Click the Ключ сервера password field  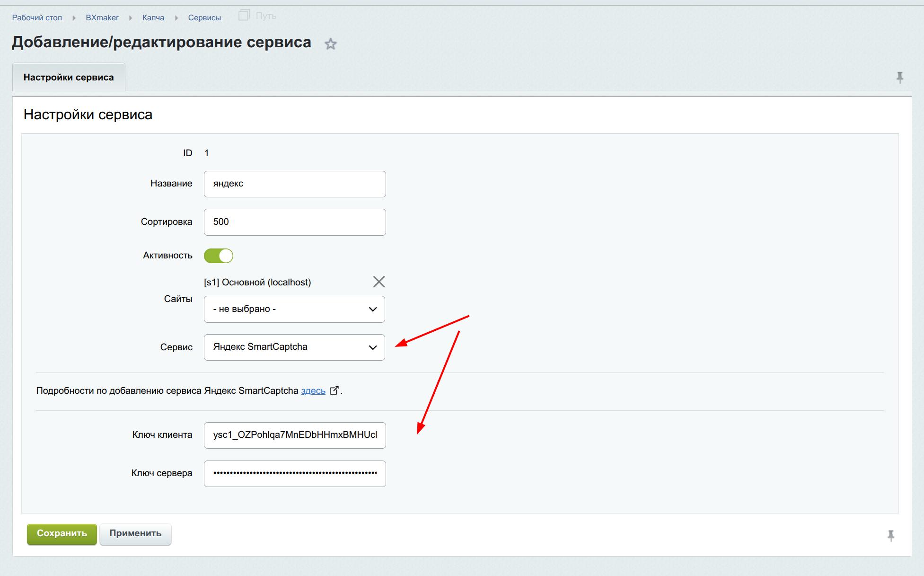(294, 473)
